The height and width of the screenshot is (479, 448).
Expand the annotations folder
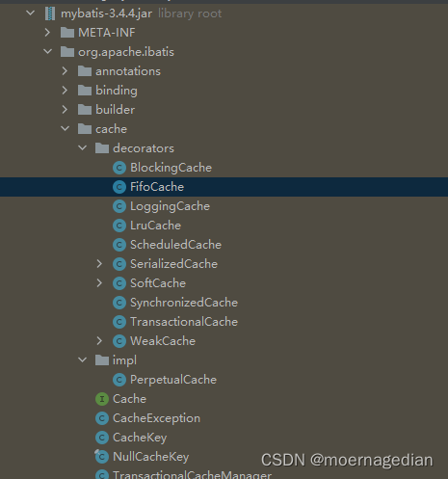[65, 71]
